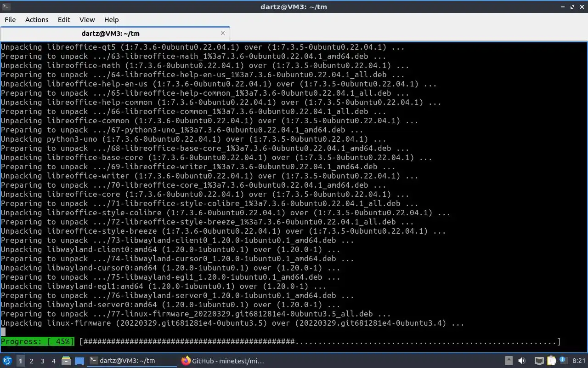Open the clipboard manager tray icon
This screenshot has height=368, width=588.
[551, 361]
